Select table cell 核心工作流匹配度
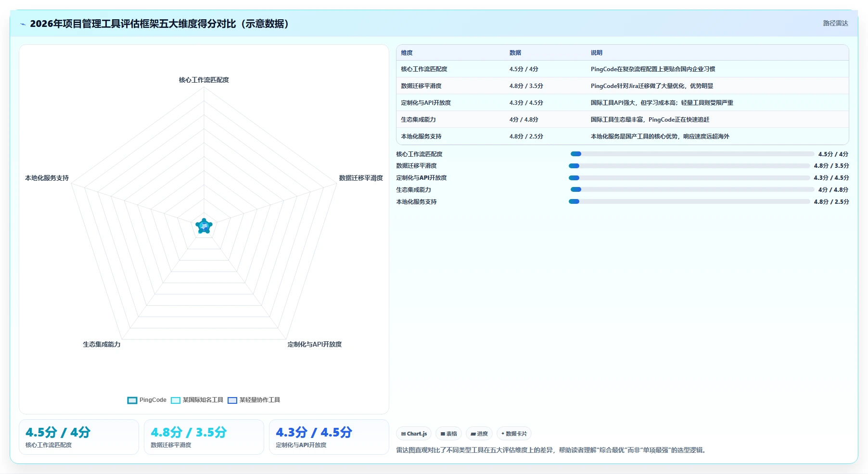 click(x=424, y=69)
